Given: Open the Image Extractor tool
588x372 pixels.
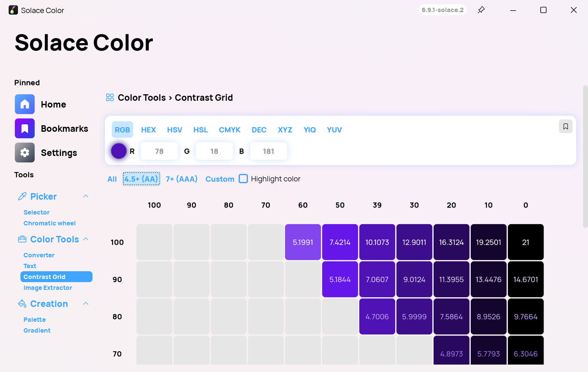Looking at the screenshot, I should coord(48,288).
